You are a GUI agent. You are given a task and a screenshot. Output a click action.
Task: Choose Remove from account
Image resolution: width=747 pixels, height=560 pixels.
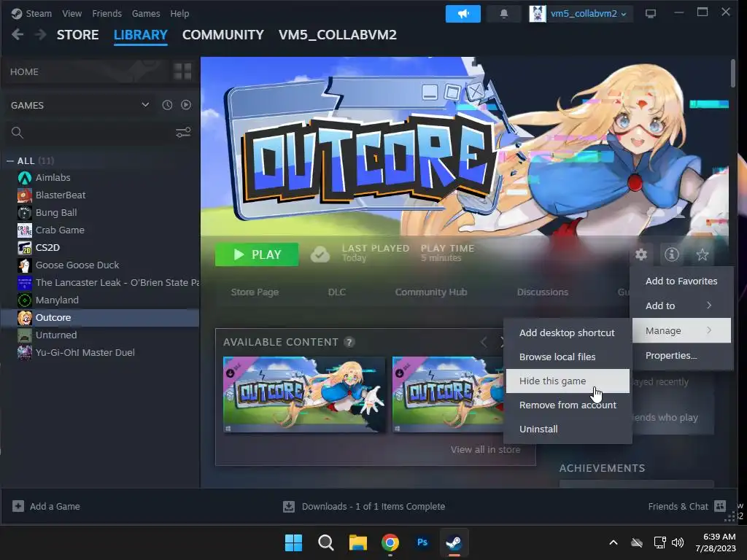(568, 405)
